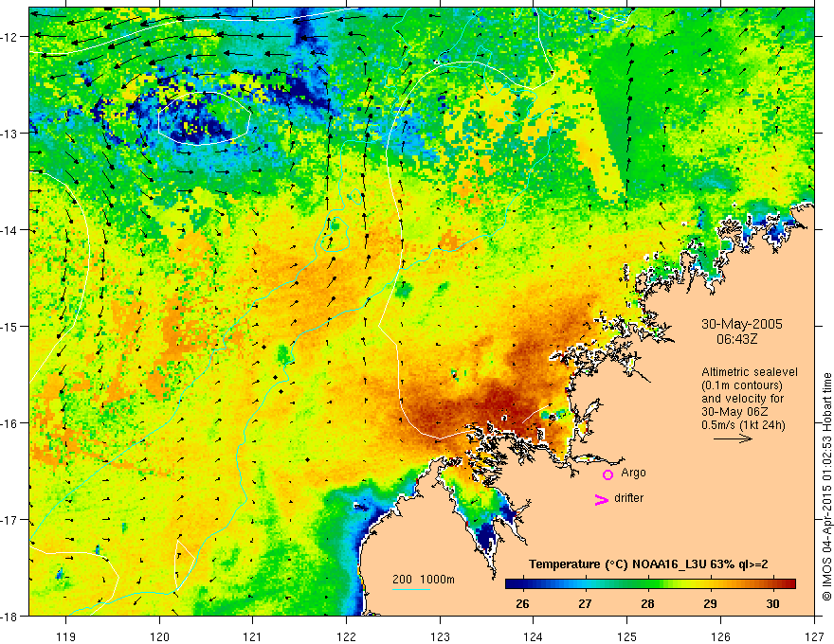Click the cyan 200 1000m depth contour line sample
This screenshot has width=834, height=644.
(x=411, y=589)
